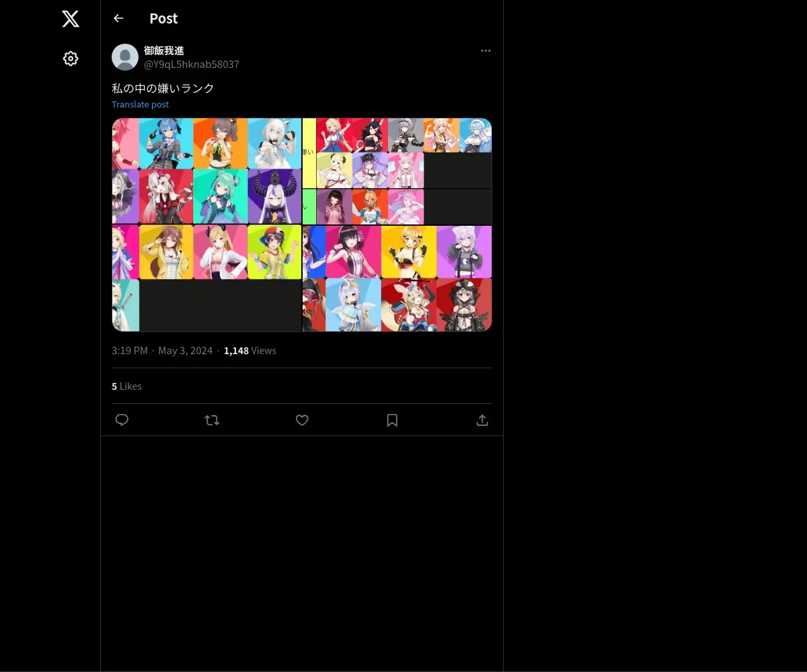Viewport: 807px width, 672px height.
Task: Open the bottom-right tier list image
Action: click(x=397, y=278)
